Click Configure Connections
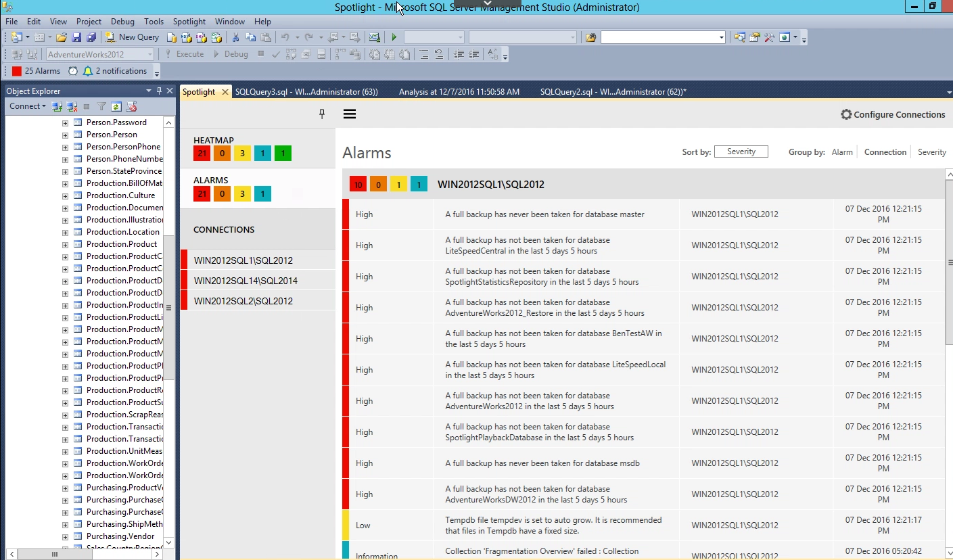Image resolution: width=953 pixels, height=560 pixels. click(893, 115)
